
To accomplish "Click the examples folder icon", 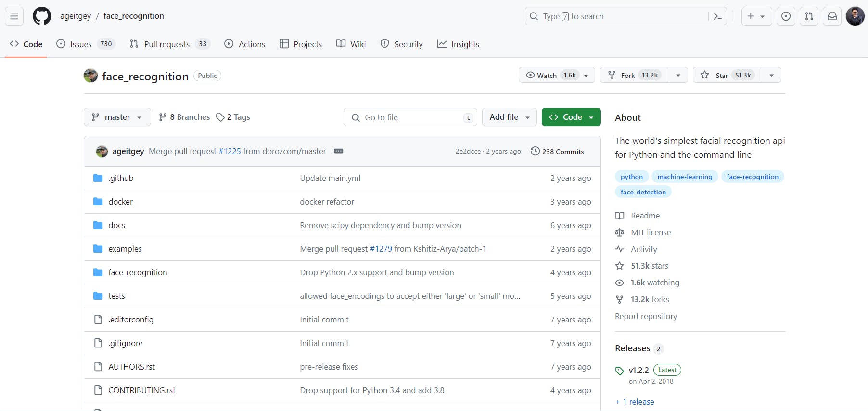I will (98, 249).
